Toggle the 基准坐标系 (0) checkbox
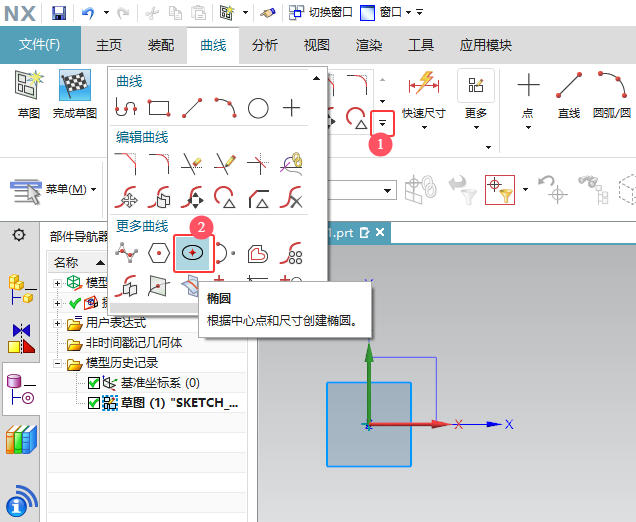The width and height of the screenshot is (636, 522). tap(94, 383)
